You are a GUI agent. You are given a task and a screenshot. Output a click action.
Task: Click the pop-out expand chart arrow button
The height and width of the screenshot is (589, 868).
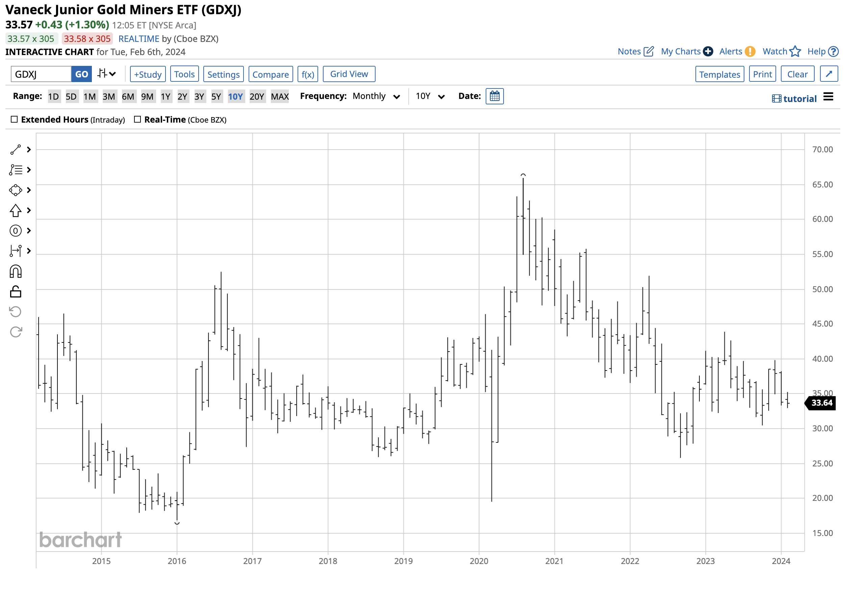click(829, 74)
